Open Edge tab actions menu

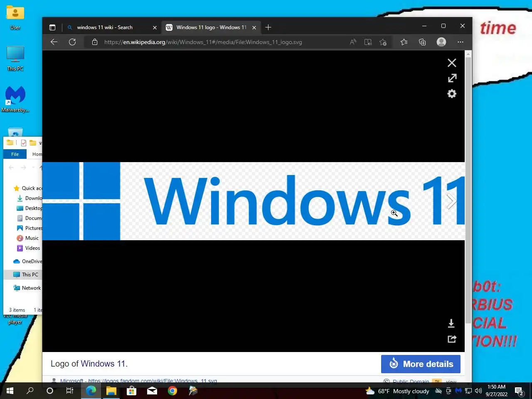tap(52, 27)
